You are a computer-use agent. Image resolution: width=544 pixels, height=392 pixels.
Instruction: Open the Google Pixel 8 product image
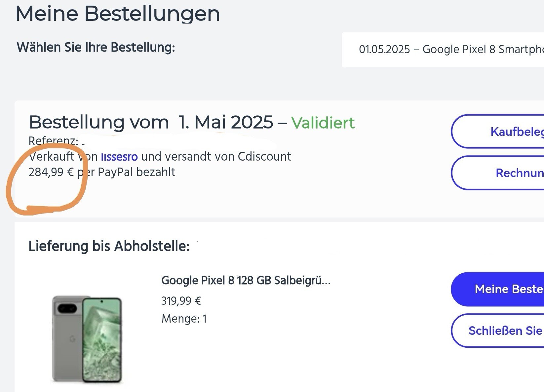click(x=87, y=339)
